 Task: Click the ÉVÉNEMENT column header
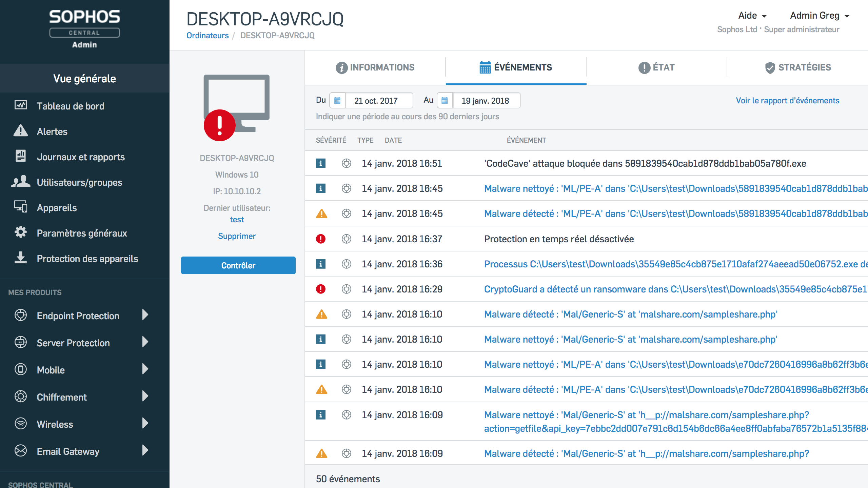(x=526, y=140)
